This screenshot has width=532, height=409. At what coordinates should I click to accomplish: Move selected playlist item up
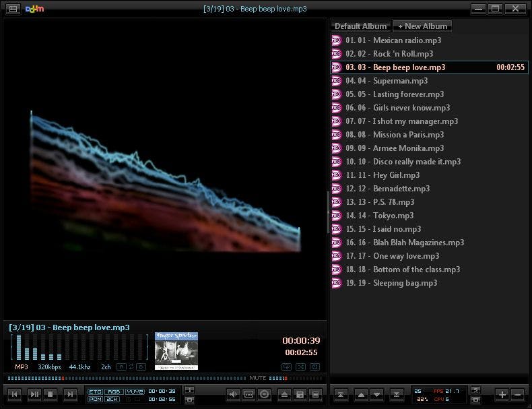[x=360, y=394]
